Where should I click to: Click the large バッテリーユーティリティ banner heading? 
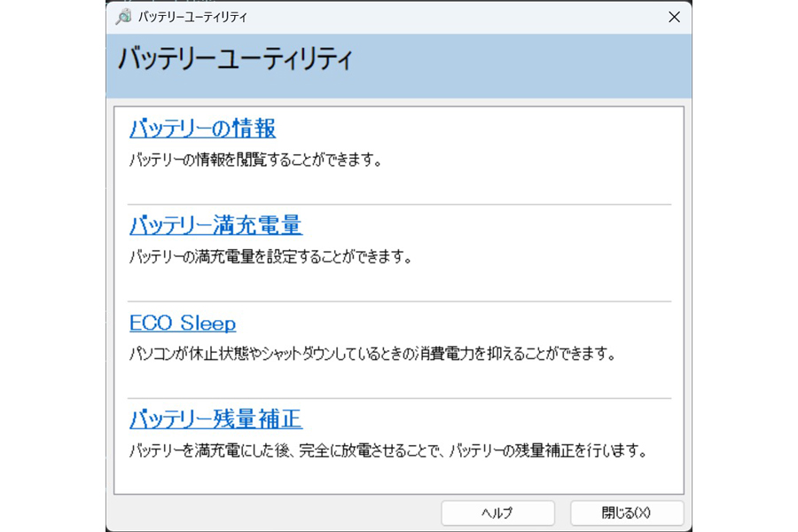(235, 59)
